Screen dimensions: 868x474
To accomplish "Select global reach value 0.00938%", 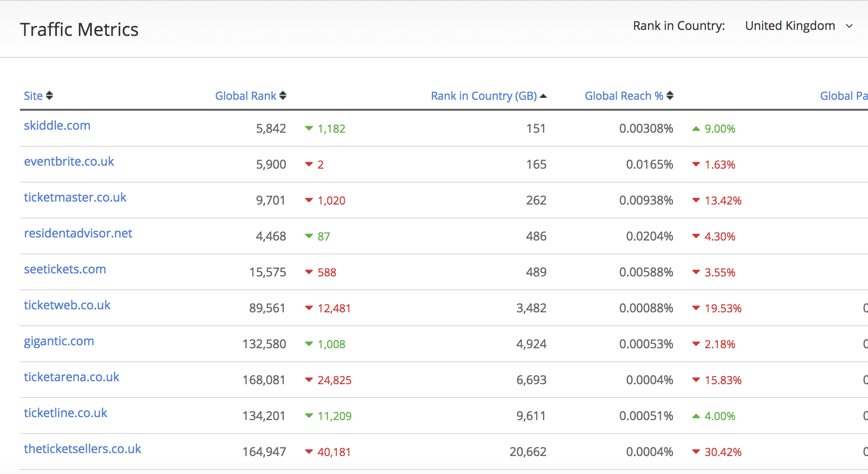I will point(646,201).
